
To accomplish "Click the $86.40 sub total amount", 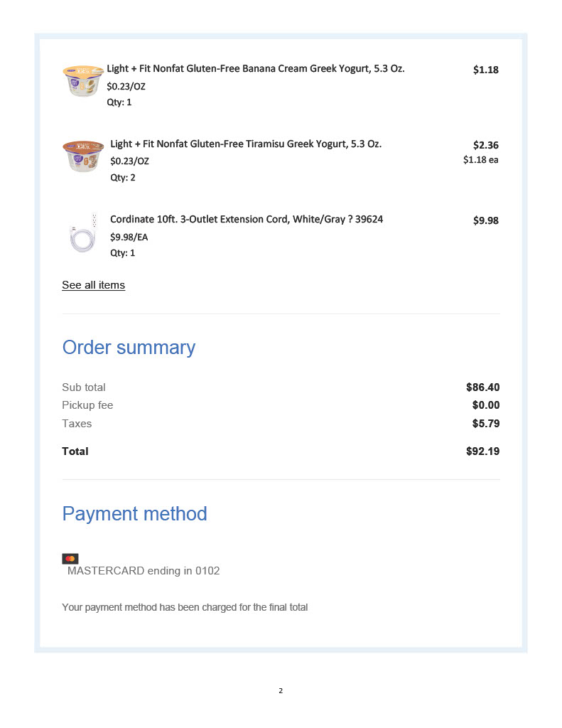I will pos(483,387).
